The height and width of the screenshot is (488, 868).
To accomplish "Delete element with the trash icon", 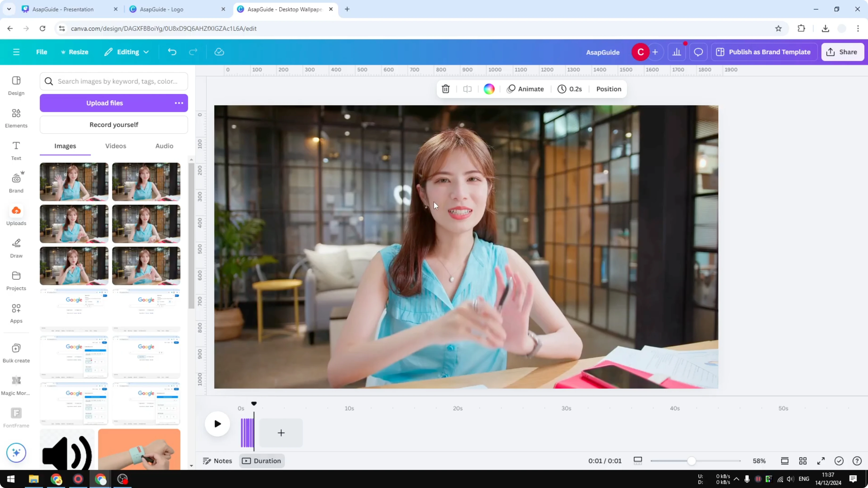I will click(446, 89).
